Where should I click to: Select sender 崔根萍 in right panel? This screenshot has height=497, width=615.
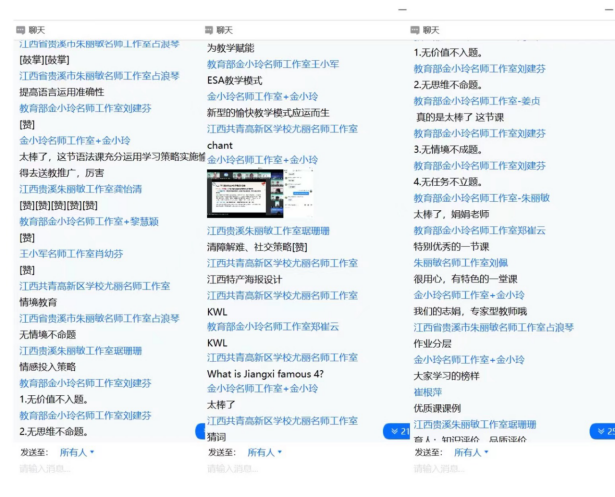tap(428, 392)
